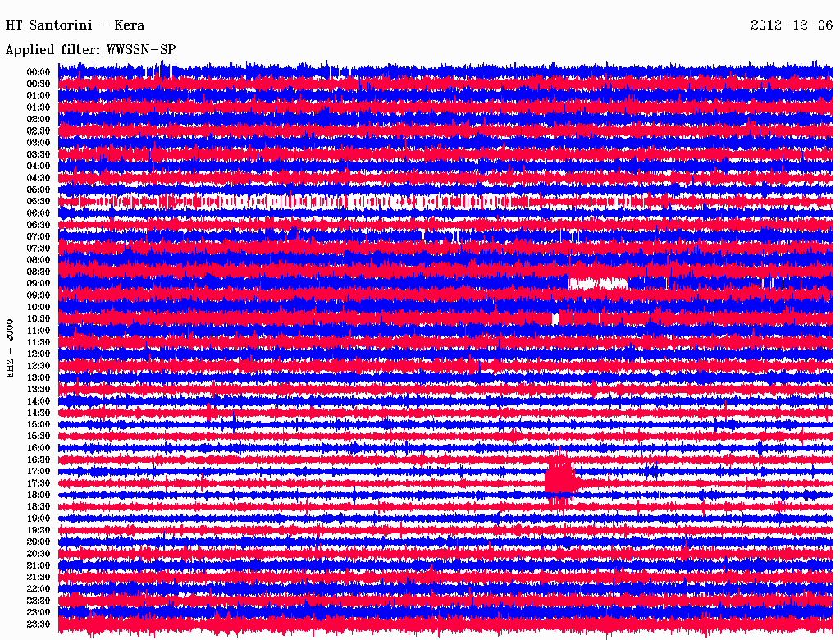Select the 23:30 time label

[39, 624]
